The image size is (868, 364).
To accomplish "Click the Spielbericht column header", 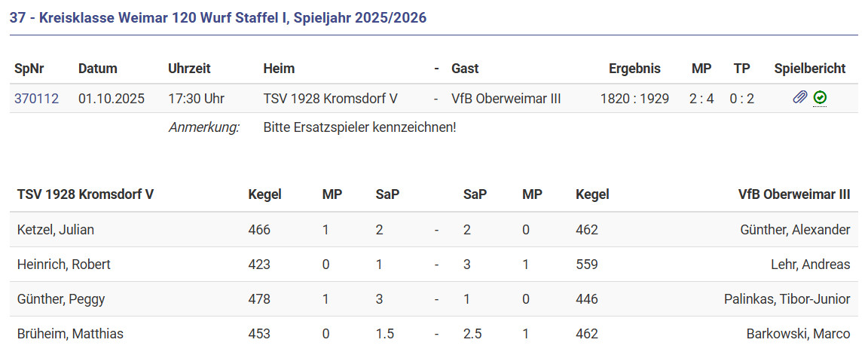I will click(809, 69).
